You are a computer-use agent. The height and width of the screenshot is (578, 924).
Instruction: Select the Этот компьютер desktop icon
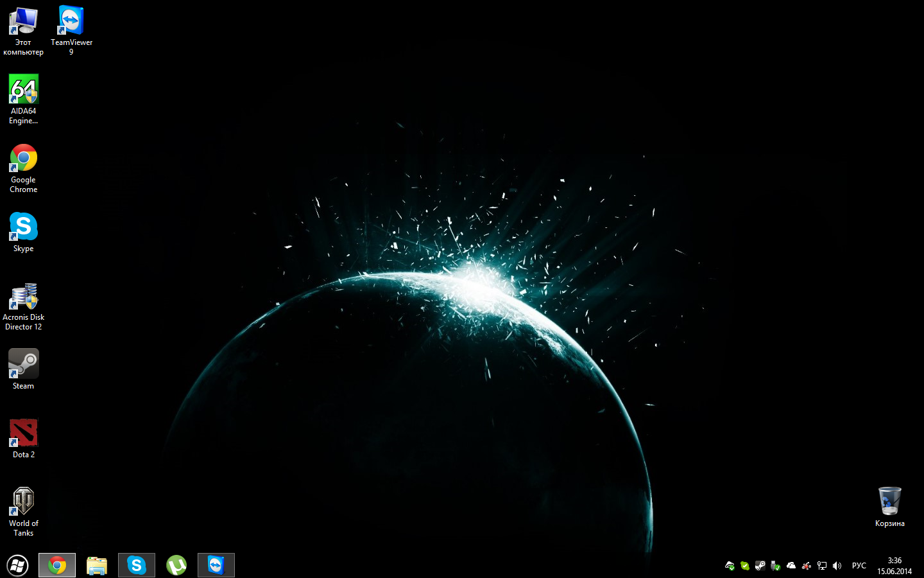(23, 31)
